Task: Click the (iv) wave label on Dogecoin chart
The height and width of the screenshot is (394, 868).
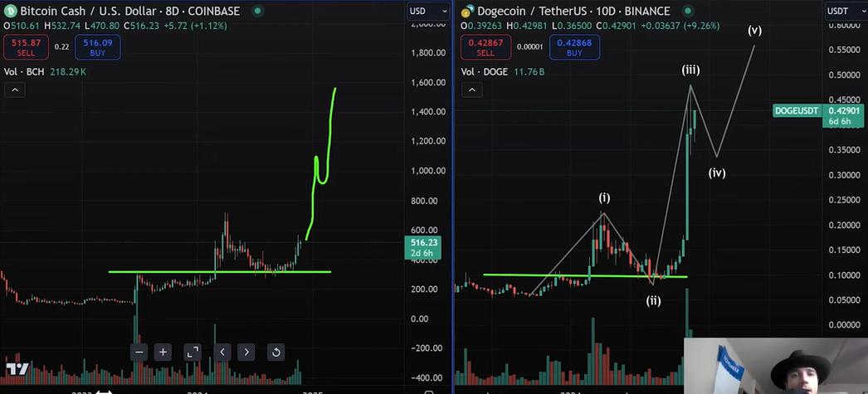Action: click(717, 173)
